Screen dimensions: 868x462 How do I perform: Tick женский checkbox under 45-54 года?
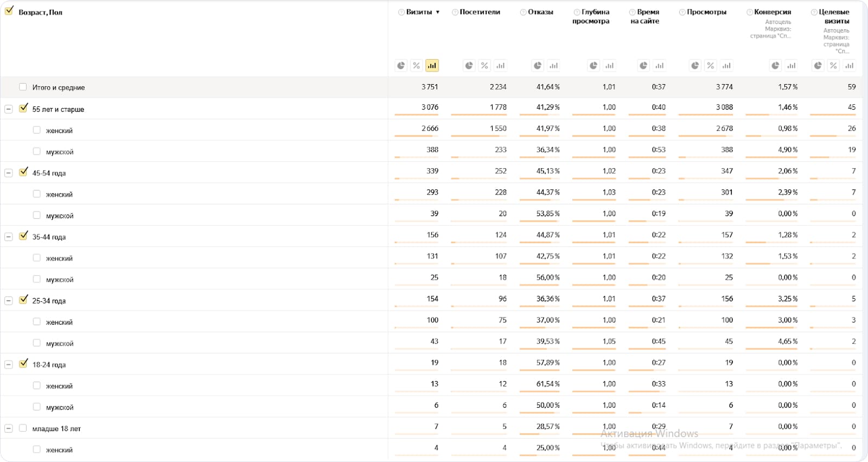37,194
